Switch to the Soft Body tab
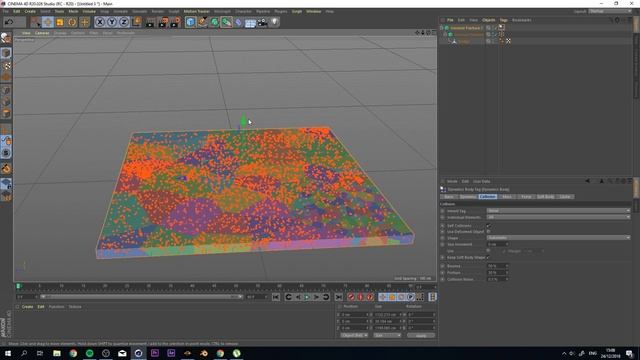Screen dimensions: 640x360 [545, 197]
